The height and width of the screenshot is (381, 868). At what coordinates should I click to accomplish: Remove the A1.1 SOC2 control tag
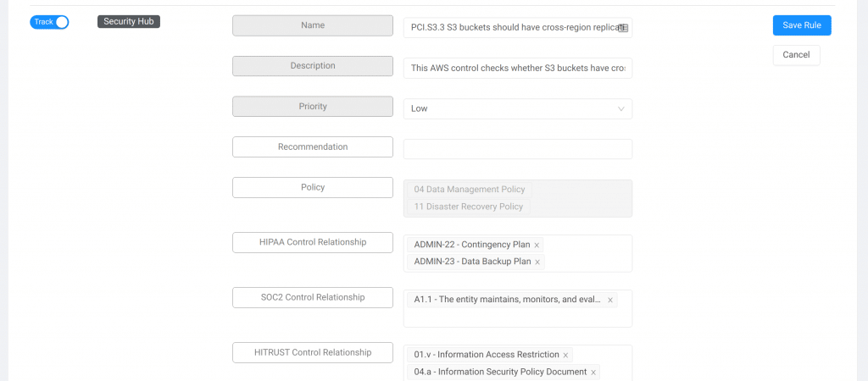[610, 301]
